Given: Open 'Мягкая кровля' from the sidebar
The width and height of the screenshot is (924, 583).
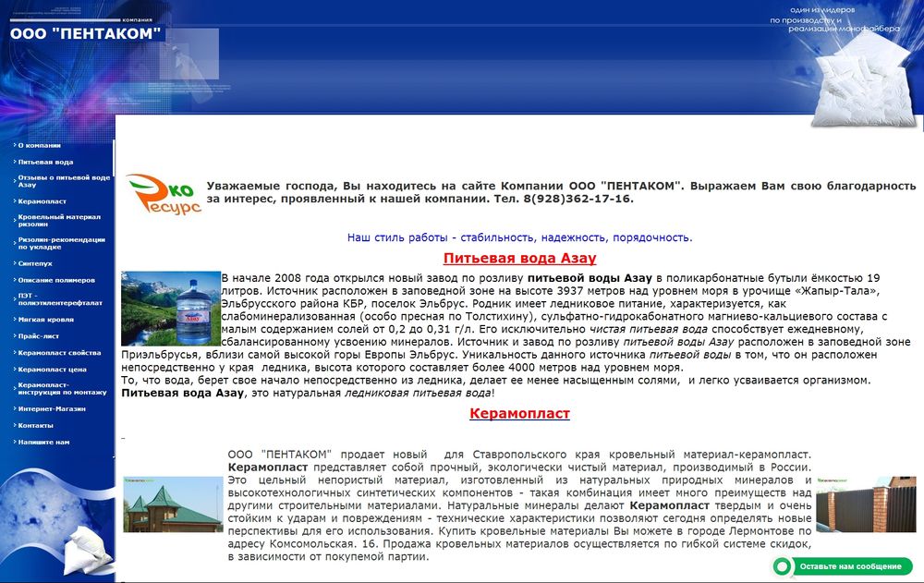Looking at the screenshot, I should 45,320.
